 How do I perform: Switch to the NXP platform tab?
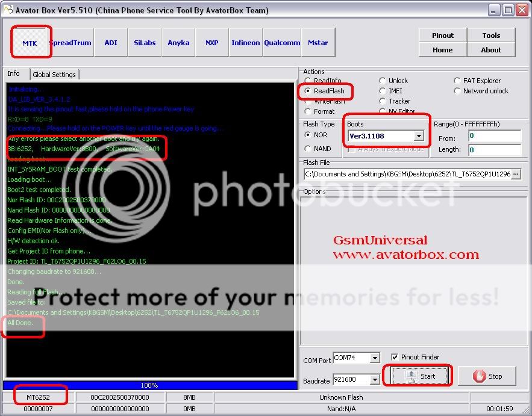211,43
